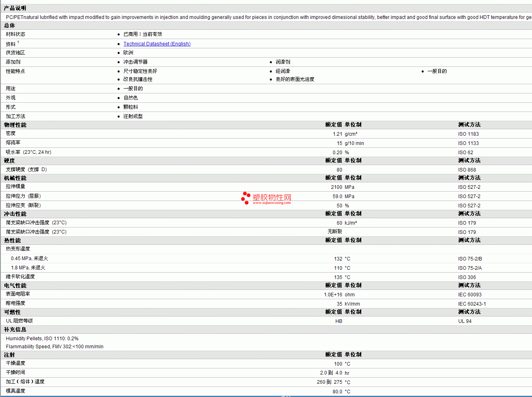Click the 机械性能 section header
532x397 pixels.
click(15, 178)
